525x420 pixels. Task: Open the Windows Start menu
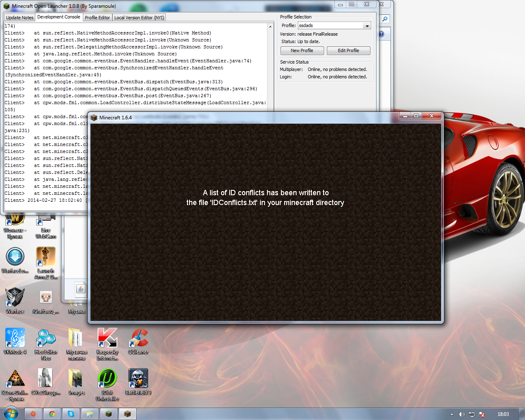pos(11,413)
